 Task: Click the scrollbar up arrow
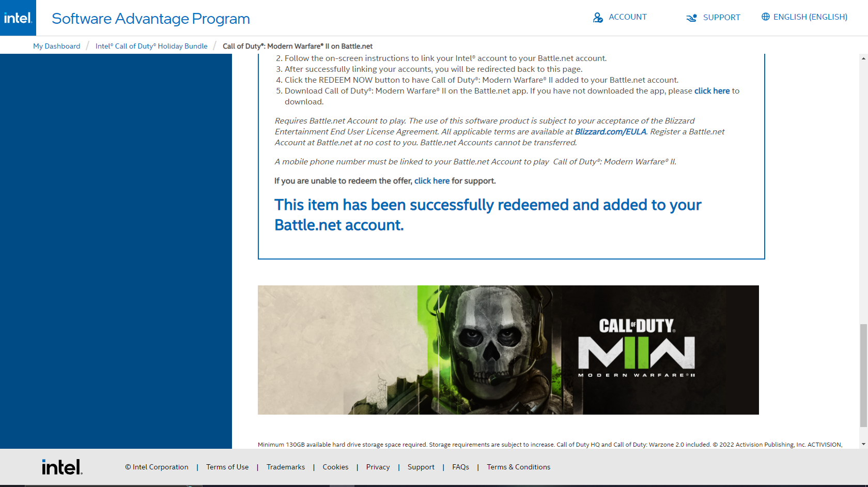pos(864,58)
